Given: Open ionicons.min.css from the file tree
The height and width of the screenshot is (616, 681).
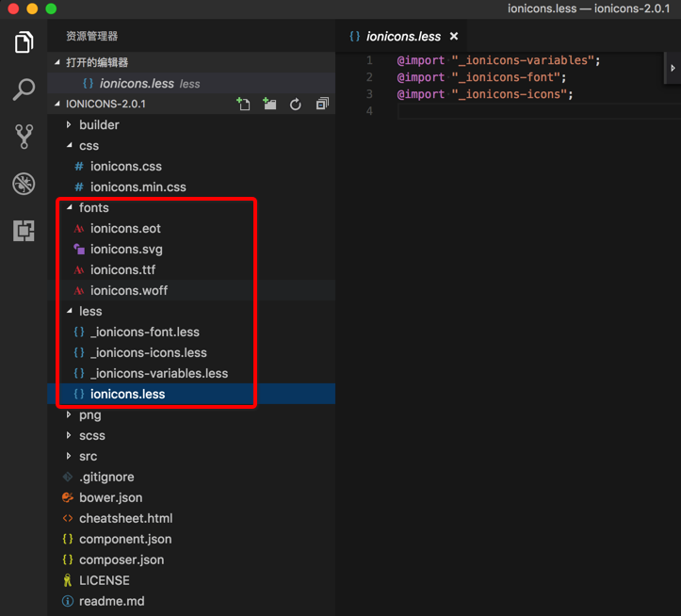Looking at the screenshot, I should tap(138, 186).
